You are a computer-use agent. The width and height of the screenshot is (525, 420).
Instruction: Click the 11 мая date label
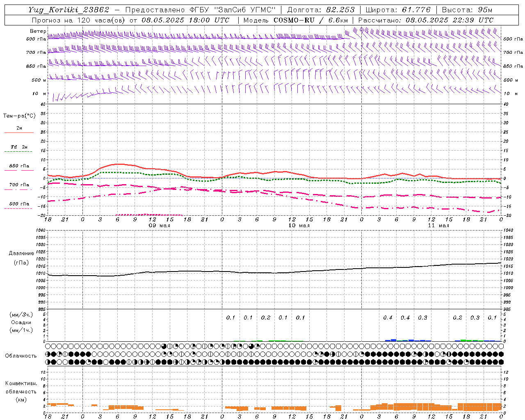[438, 226]
